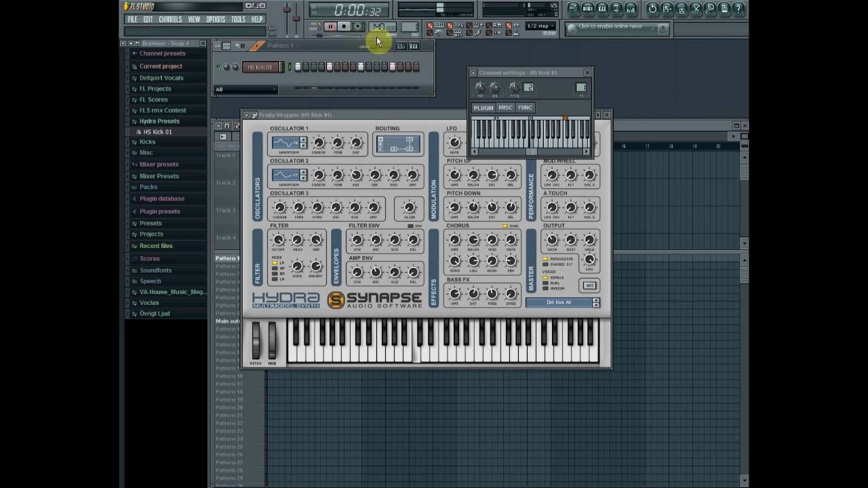Step Oscillator 1 waveform selector arrows
The height and width of the screenshot is (488, 868).
coord(303,142)
